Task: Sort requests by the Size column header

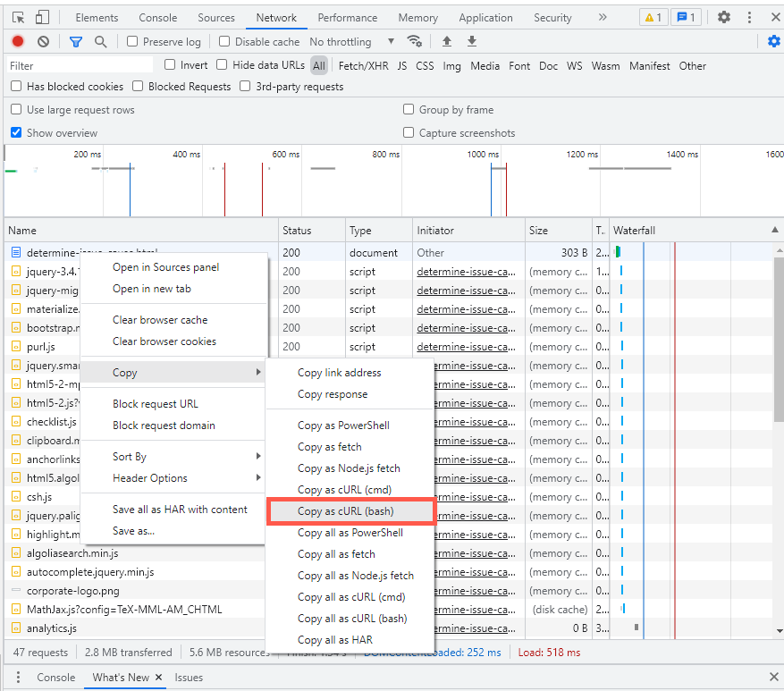Action: coord(559,231)
